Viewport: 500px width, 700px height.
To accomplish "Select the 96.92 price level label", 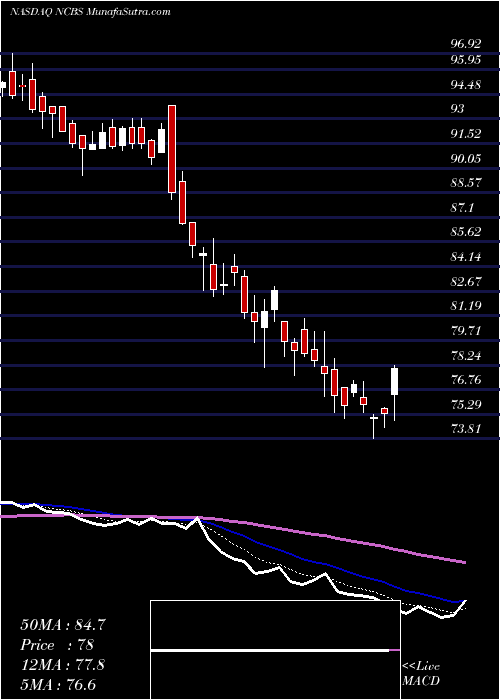I will pyautogui.click(x=466, y=44).
